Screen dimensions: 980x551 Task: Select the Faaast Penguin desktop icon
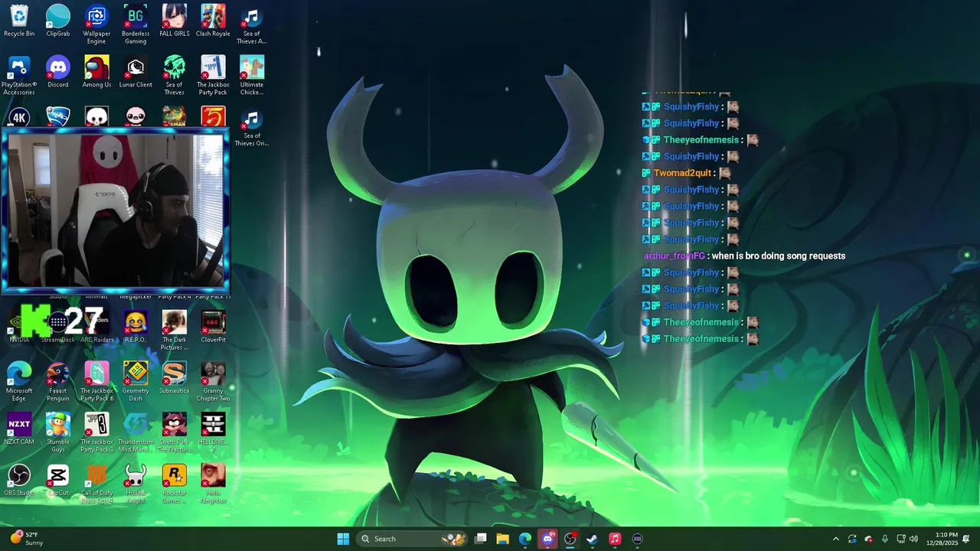click(58, 382)
